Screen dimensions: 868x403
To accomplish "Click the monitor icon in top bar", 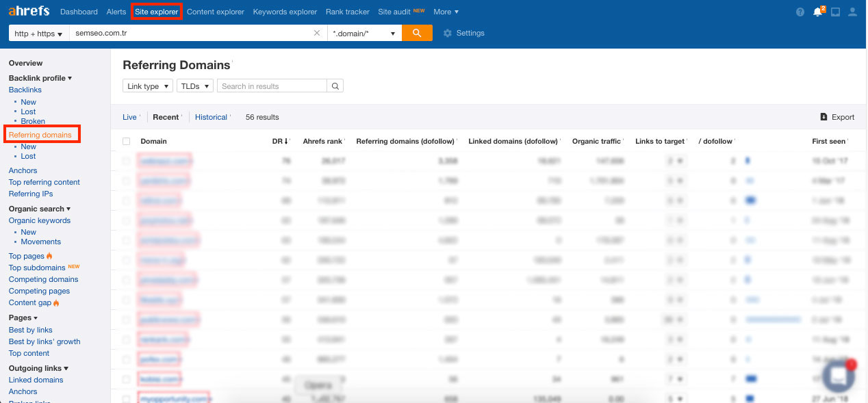I will pos(835,12).
